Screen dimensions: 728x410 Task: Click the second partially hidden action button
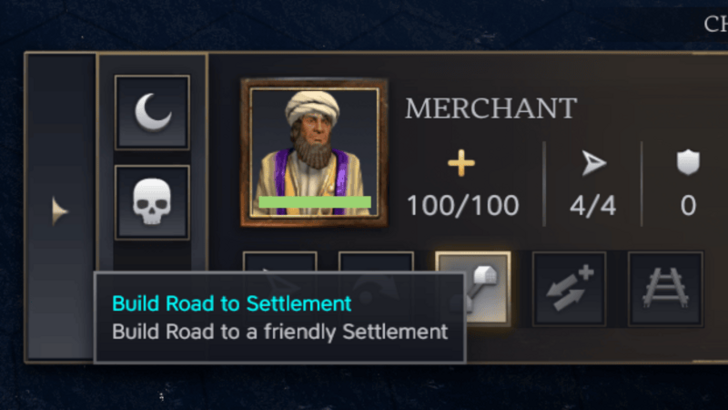[376, 264]
